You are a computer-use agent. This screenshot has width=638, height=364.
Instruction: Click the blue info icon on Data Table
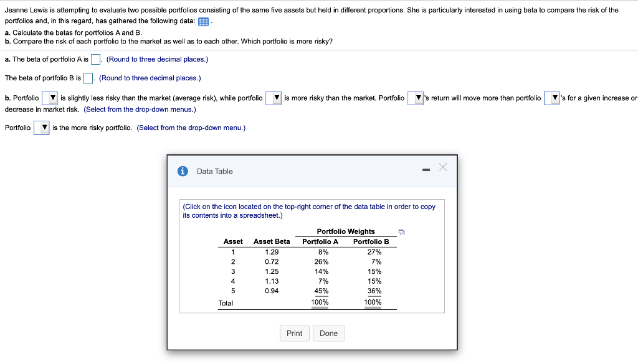pyautogui.click(x=181, y=171)
